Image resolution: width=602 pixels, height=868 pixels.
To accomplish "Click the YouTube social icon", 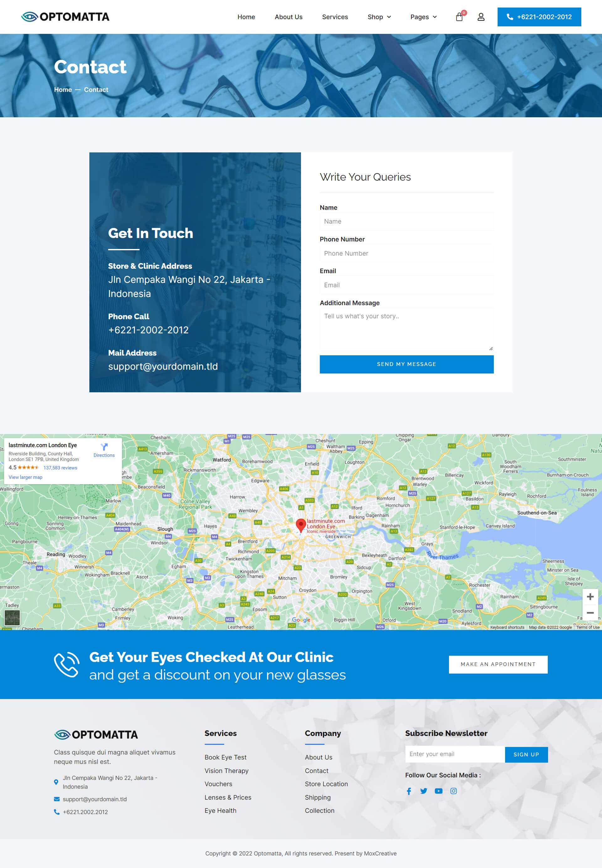I will pyautogui.click(x=438, y=791).
